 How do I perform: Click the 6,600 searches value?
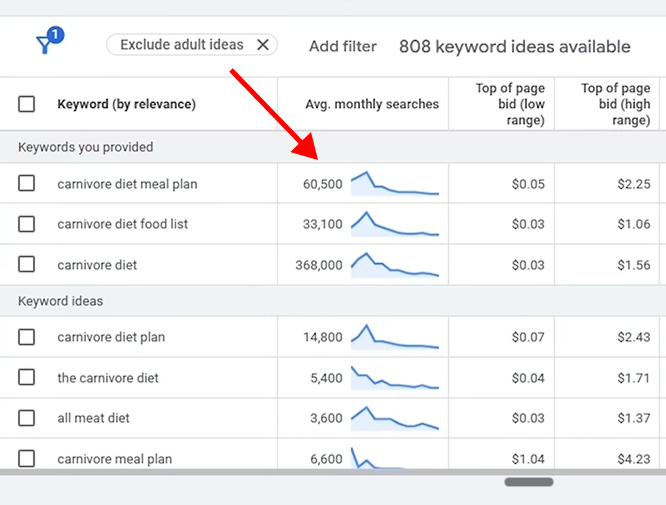tap(326, 459)
